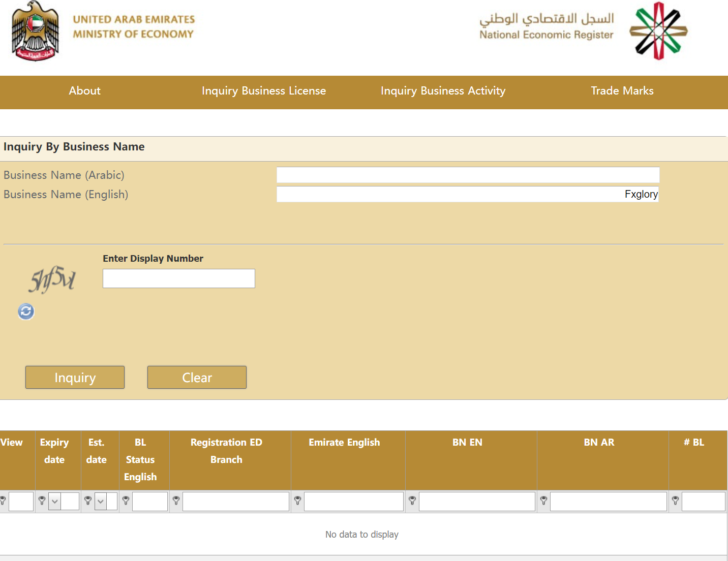Viewport: 728px width, 561px height.
Task: Click 'Inquiry By Business Name' heading
Action: (x=74, y=147)
